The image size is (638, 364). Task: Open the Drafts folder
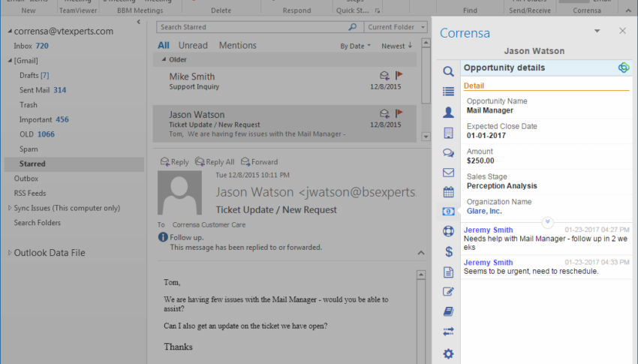pyautogui.click(x=35, y=75)
